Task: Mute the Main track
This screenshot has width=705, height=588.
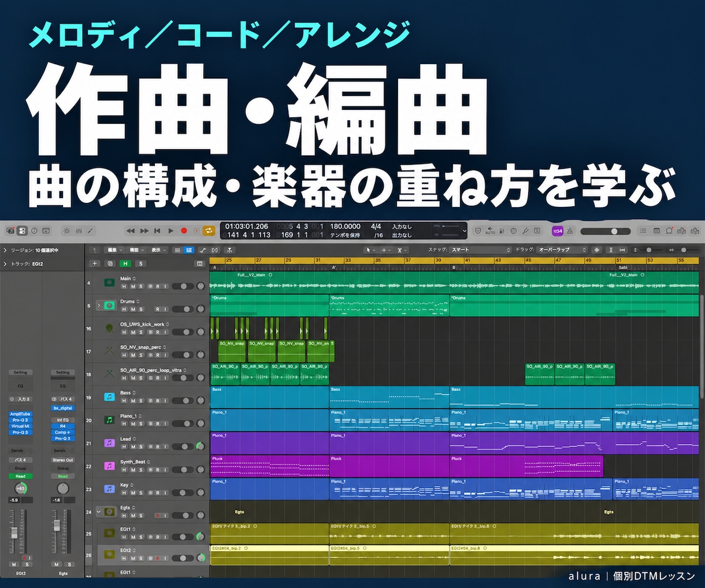Action: point(132,286)
